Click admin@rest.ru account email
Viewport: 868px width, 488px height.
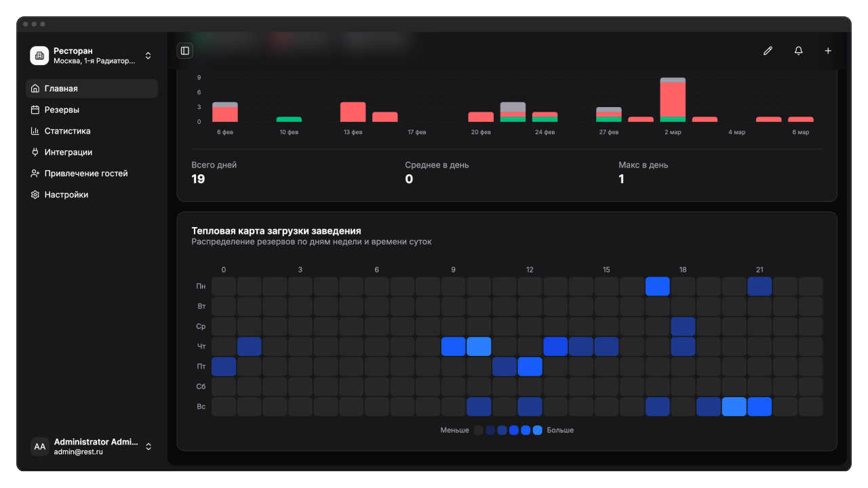tap(78, 452)
